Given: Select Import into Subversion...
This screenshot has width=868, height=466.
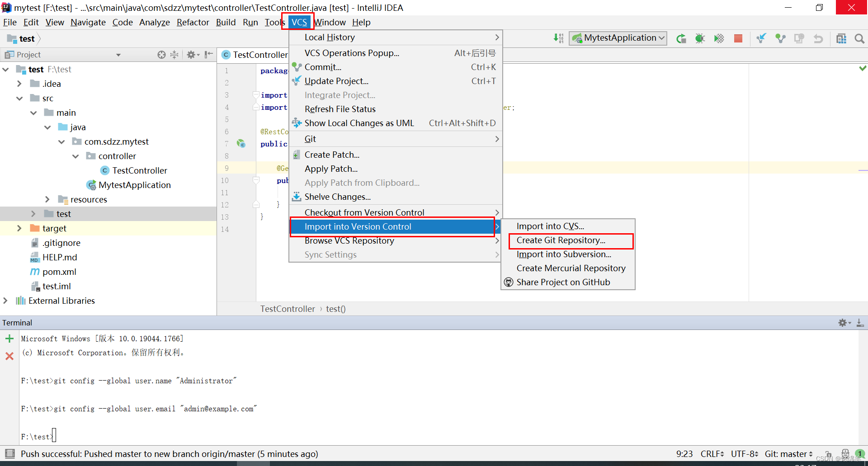Looking at the screenshot, I should click(x=568, y=254).
